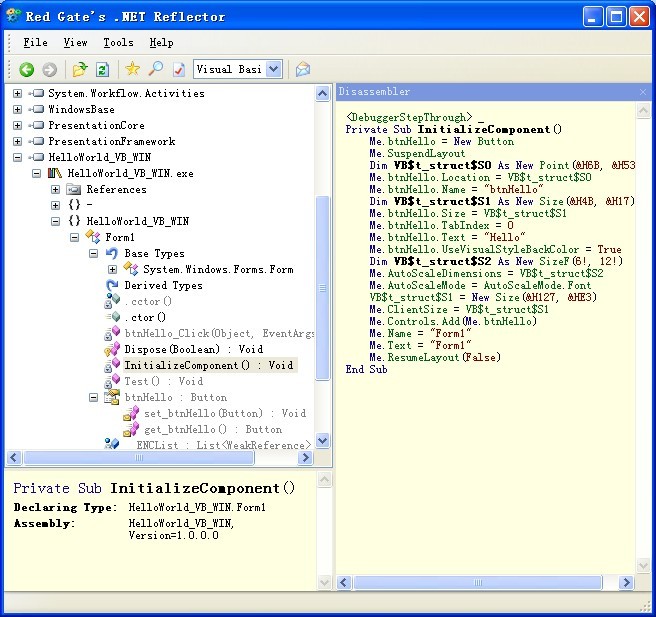Click the HelloWorld_VB_WIN assembly version link
Image resolution: width=656 pixels, height=617 pixels.
(x=181, y=529)
